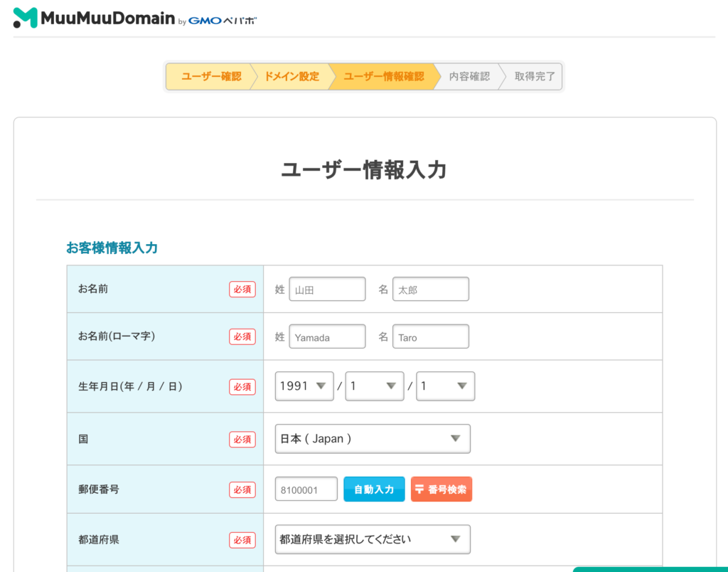Click the 必須 badge beside お名前
Image resolution: width=728 pixels, height=572 pixels.
[x=242, y=290]
